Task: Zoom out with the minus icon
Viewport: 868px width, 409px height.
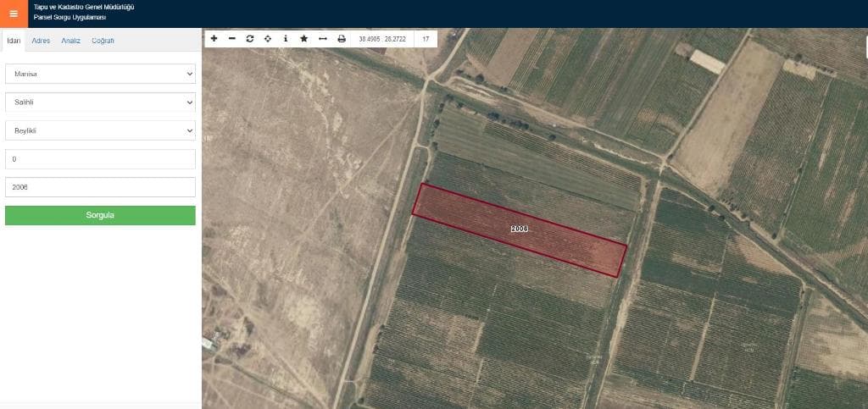Action: point(232,39)
